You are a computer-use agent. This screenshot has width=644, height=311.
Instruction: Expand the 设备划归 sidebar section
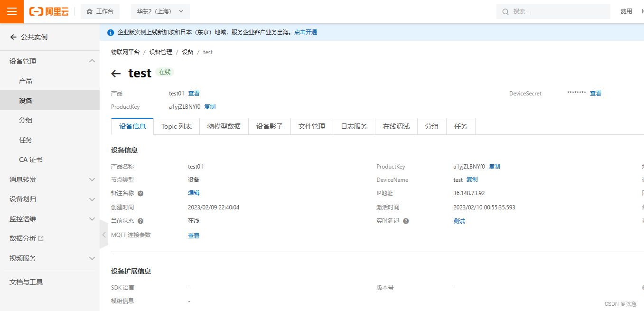tap(50, 199)
